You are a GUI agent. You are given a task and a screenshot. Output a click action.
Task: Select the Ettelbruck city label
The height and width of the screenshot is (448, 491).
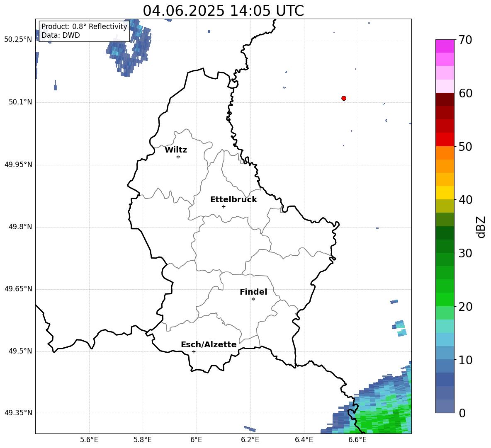[233, 200]
